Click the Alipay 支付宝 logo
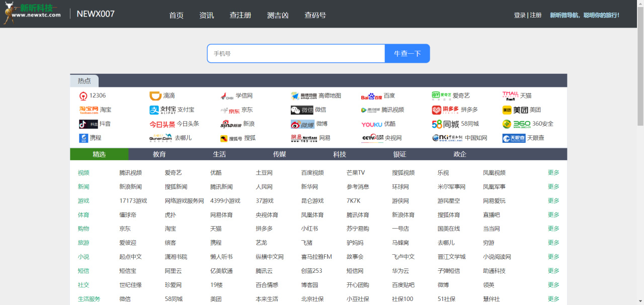This screenshot has width=644, height=305. coord(163,110)
